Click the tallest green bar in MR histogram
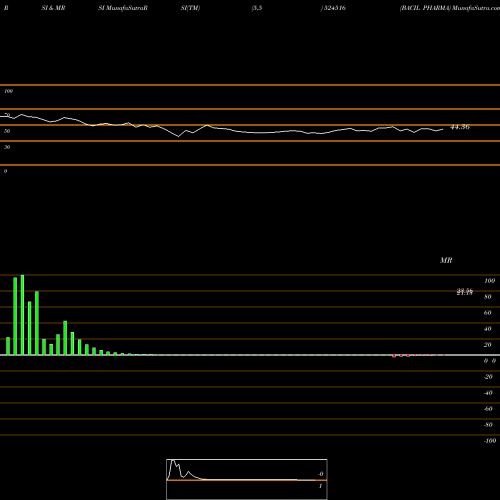Viewport: 500px width, 500px height. coord(22,315)
